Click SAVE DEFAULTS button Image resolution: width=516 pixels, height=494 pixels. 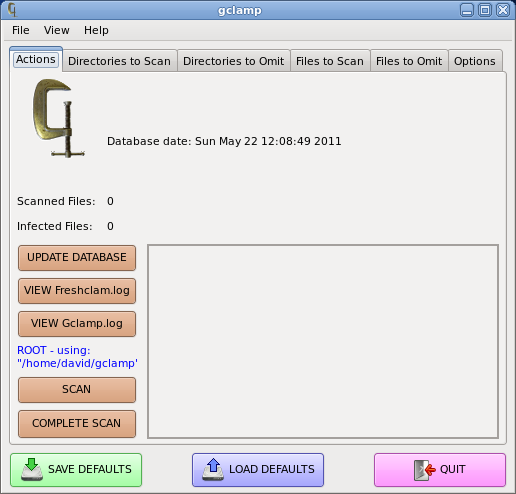[x=76, y=470]
